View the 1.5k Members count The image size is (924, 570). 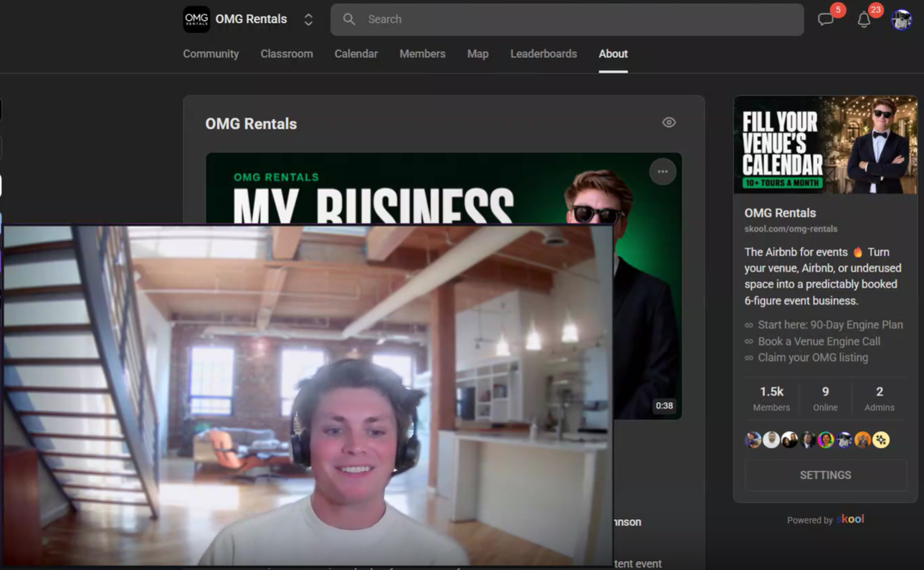(x=771, y=398)
